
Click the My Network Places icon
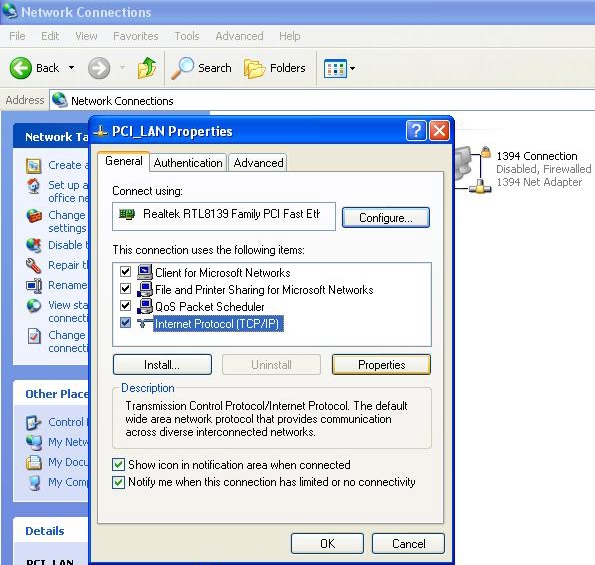(34, 442)
